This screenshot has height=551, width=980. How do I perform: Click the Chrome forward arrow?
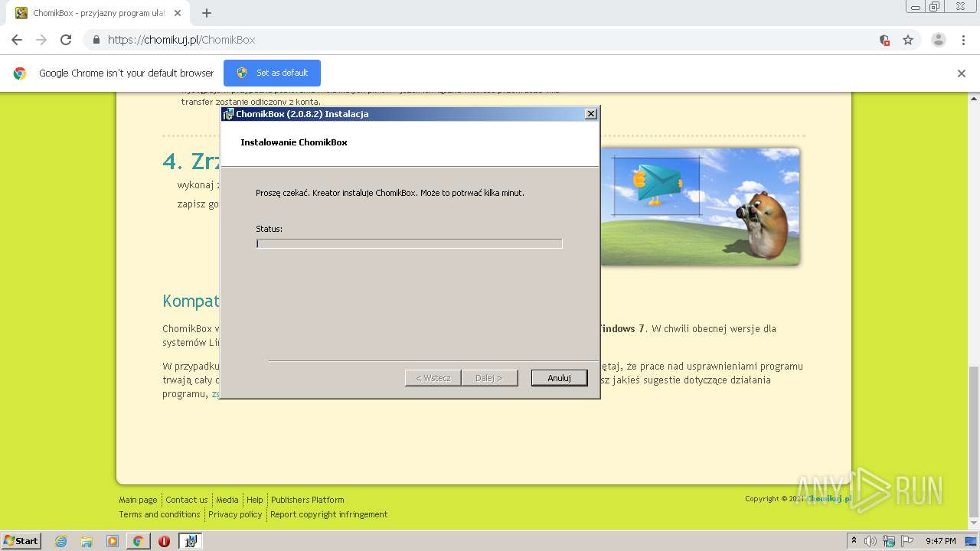[41, 40]
